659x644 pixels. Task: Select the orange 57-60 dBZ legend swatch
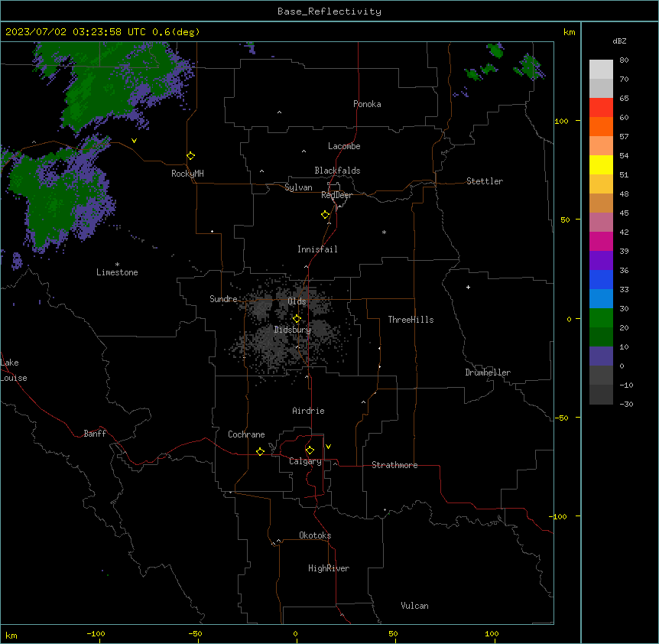(601, 126)
